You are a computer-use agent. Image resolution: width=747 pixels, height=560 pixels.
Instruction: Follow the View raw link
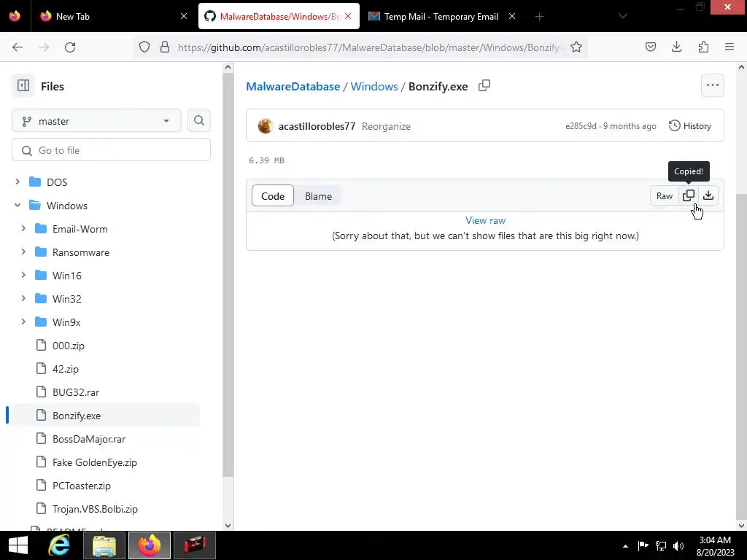485,220
